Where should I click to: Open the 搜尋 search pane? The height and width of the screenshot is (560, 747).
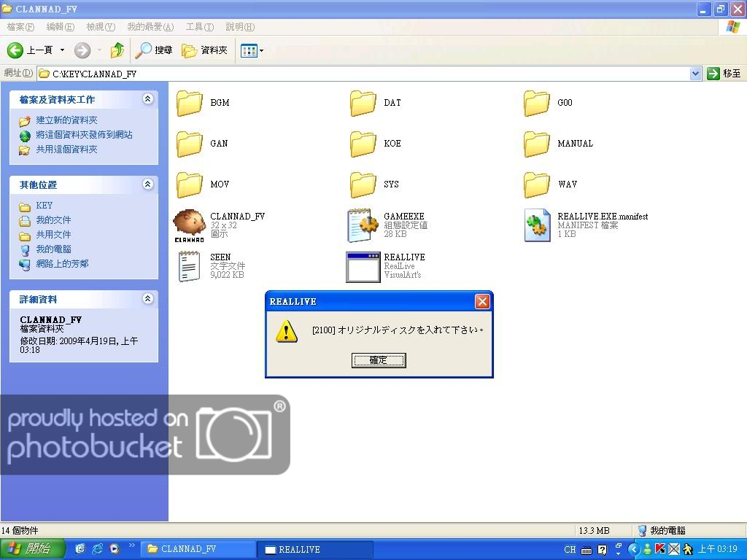pyautogui.click(x=153, y=50)
